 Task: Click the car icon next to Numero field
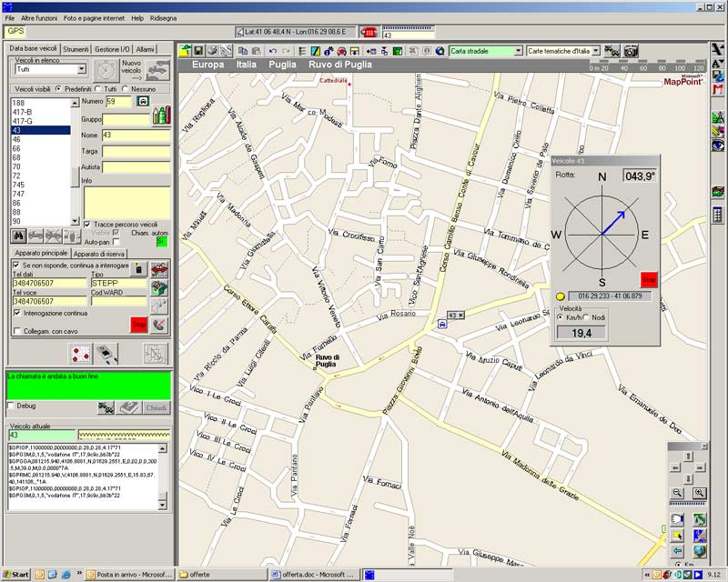(143, 101)
